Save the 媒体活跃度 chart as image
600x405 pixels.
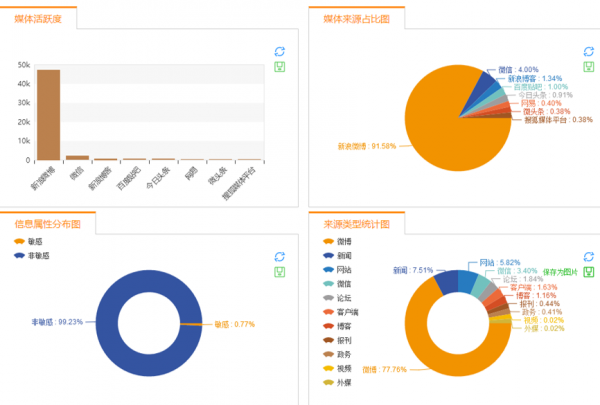point(279,67)
